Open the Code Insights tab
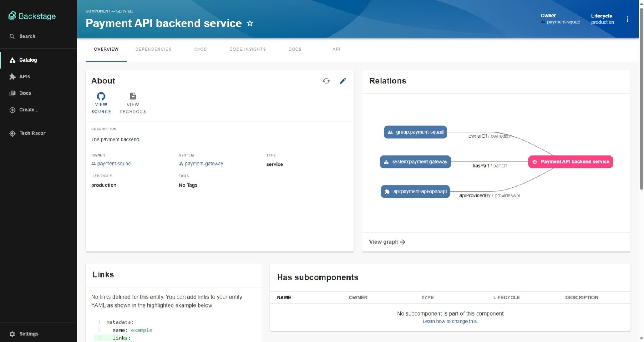Screen dimensions: 644x342 click(248, 49)
